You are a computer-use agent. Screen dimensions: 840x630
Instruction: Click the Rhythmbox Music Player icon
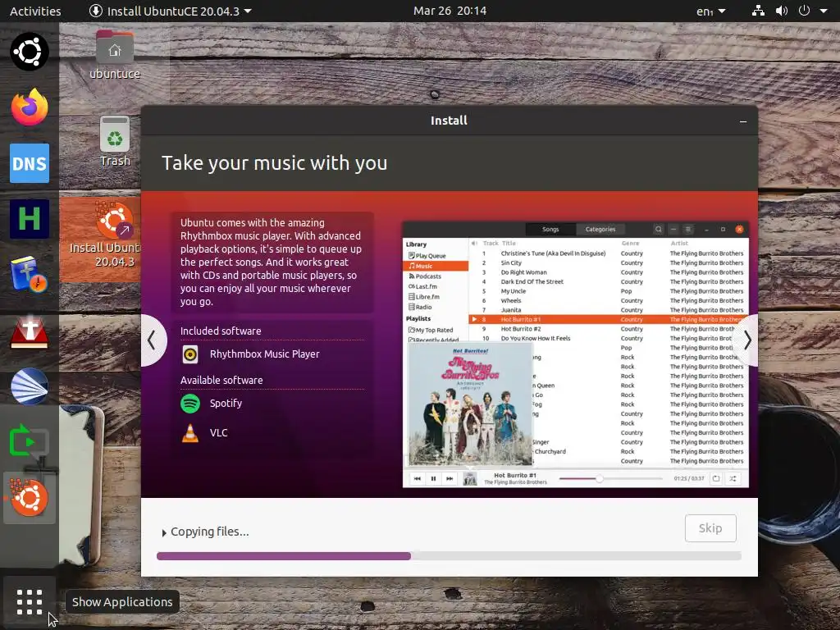190,354
